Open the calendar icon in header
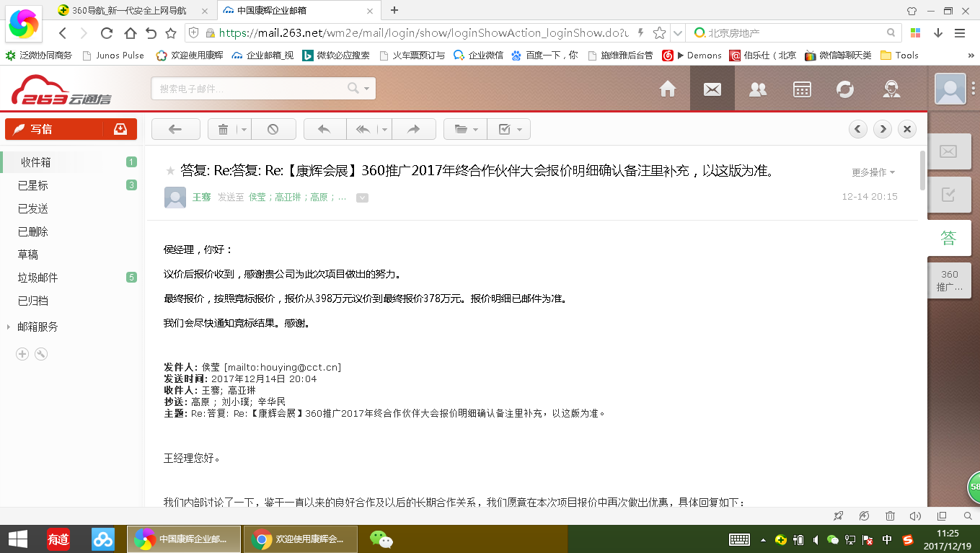This screenshot has width=980, height=553. (x=802, y=89)
